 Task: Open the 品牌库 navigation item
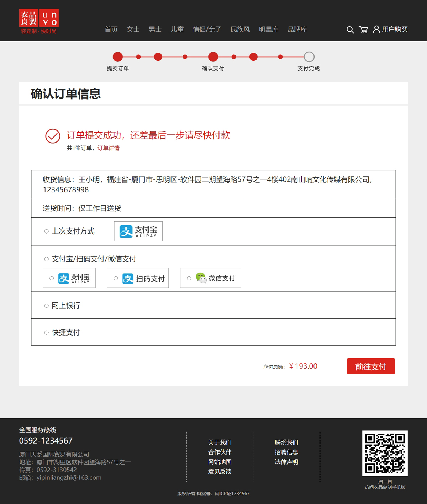(297, 29)
